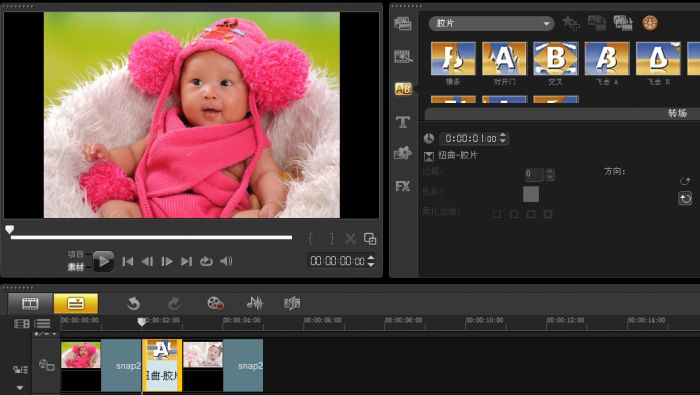
Task: Adjust the border value stepper arrows
Action: [550, 174]
